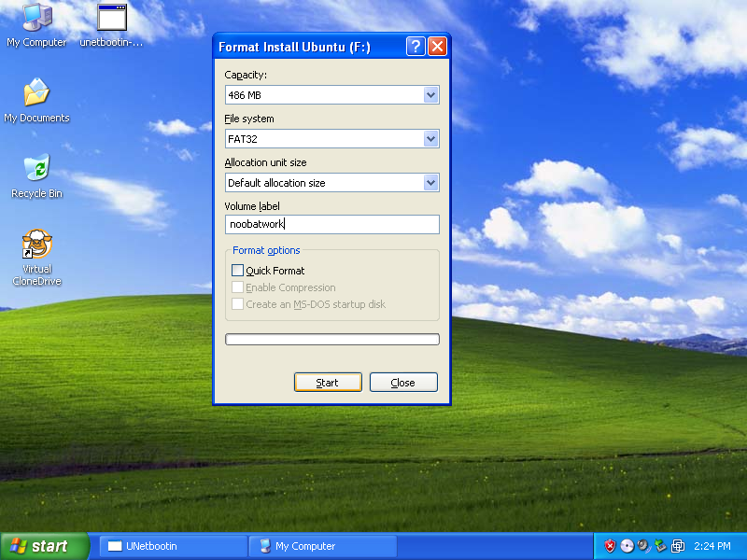Click the Default allocation size field
Viewport: 747px width, 560px height.
332,182
